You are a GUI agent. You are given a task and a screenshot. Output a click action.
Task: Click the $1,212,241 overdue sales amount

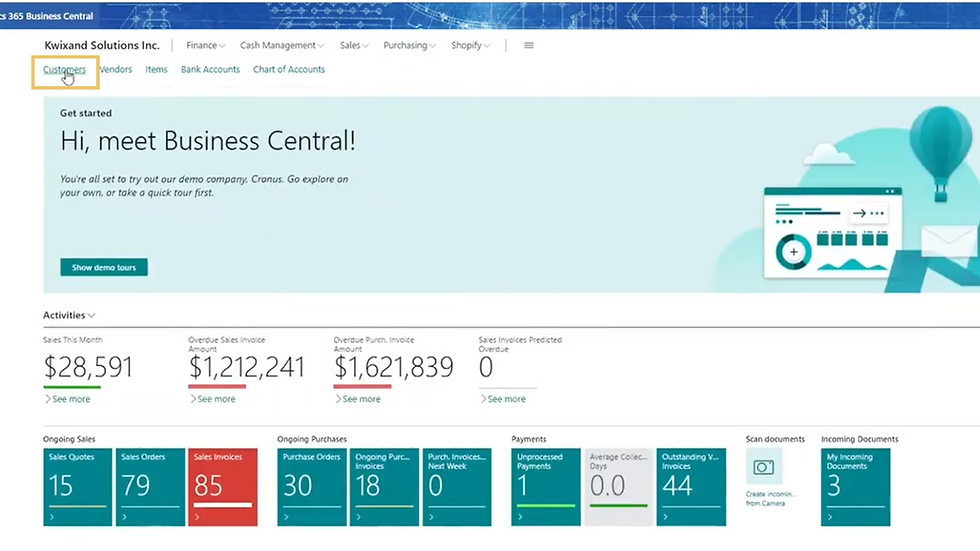247,367
